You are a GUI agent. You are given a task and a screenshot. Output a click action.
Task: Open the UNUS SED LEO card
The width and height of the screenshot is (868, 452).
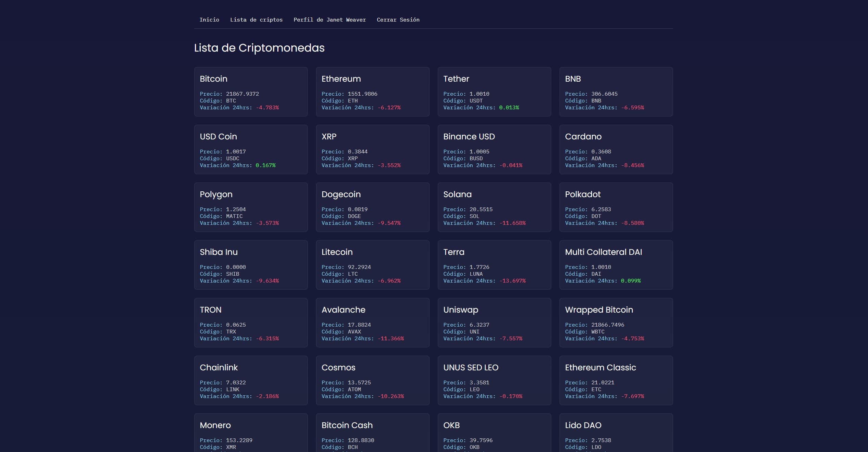click(x=495, y=380)
